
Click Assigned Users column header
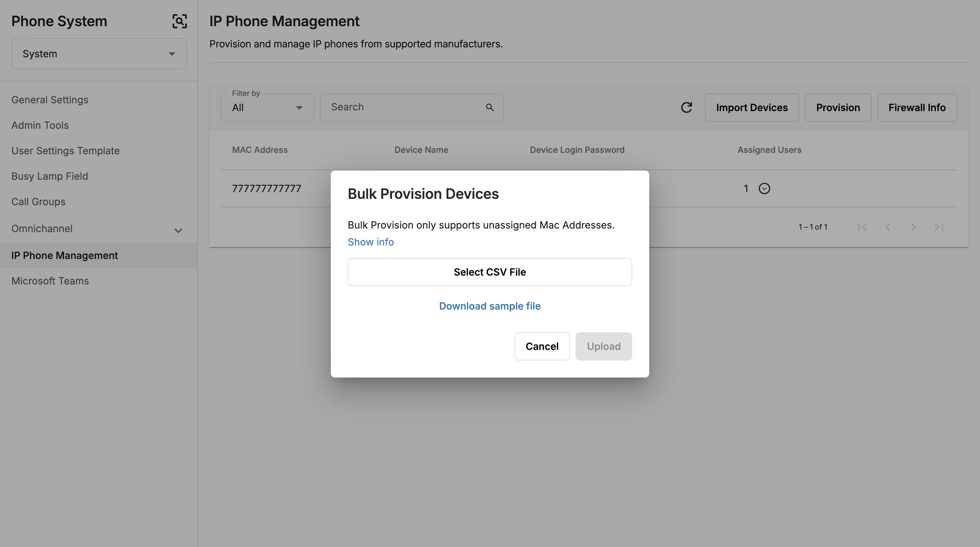[769, 150]
